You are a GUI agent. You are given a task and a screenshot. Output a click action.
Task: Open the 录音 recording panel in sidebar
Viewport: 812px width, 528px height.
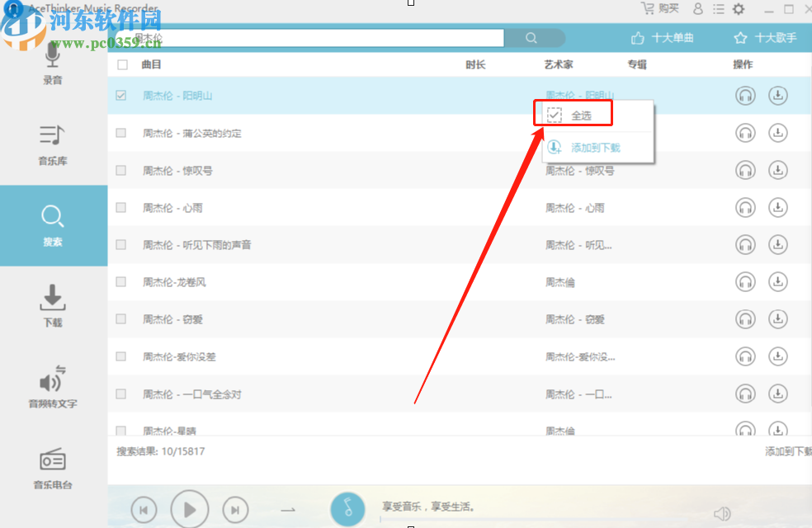pyautogui.click(x=52, y=66)
